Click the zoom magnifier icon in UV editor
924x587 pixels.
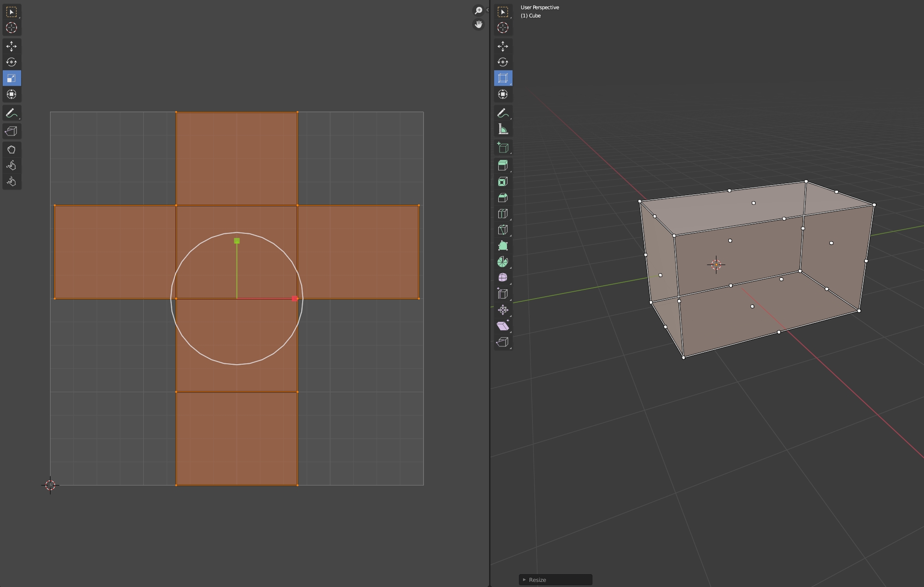tap(479, 10)
